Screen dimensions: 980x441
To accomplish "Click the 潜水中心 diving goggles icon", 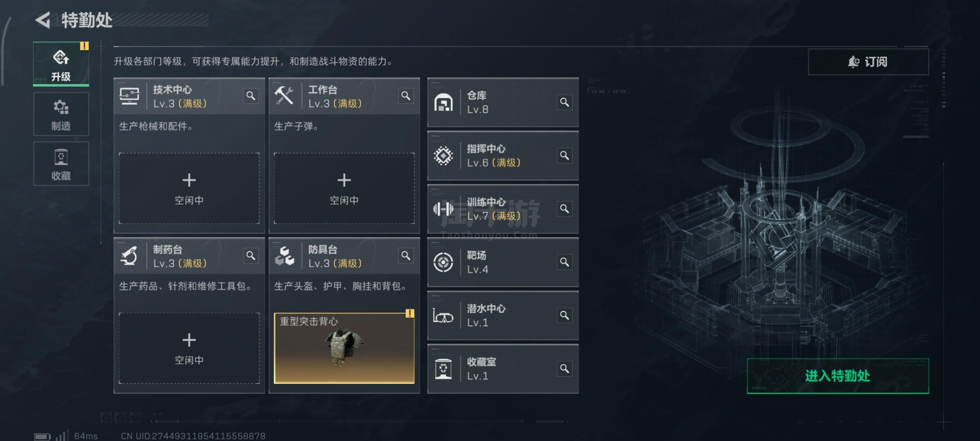I will point(443,316).
